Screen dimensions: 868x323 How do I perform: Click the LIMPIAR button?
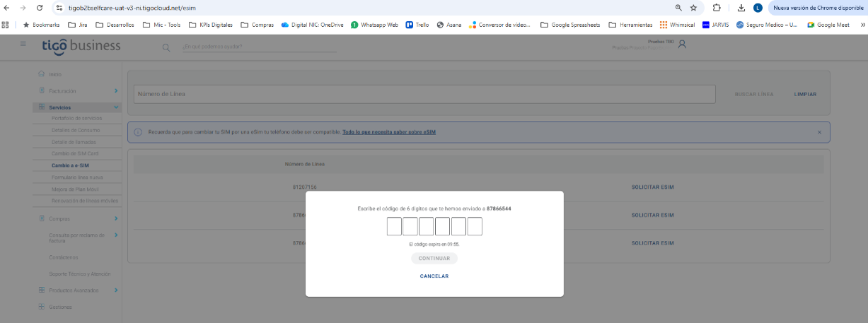(x=805, y=94)
